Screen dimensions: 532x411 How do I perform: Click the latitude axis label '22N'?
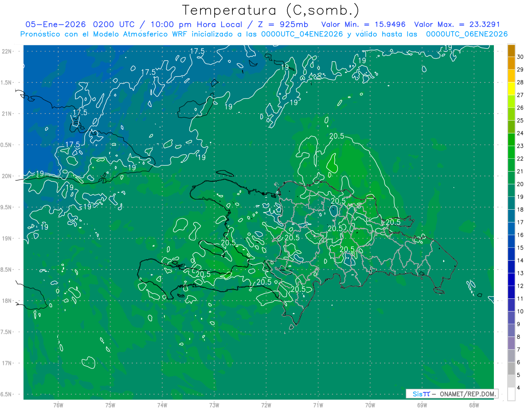(7, 51)
